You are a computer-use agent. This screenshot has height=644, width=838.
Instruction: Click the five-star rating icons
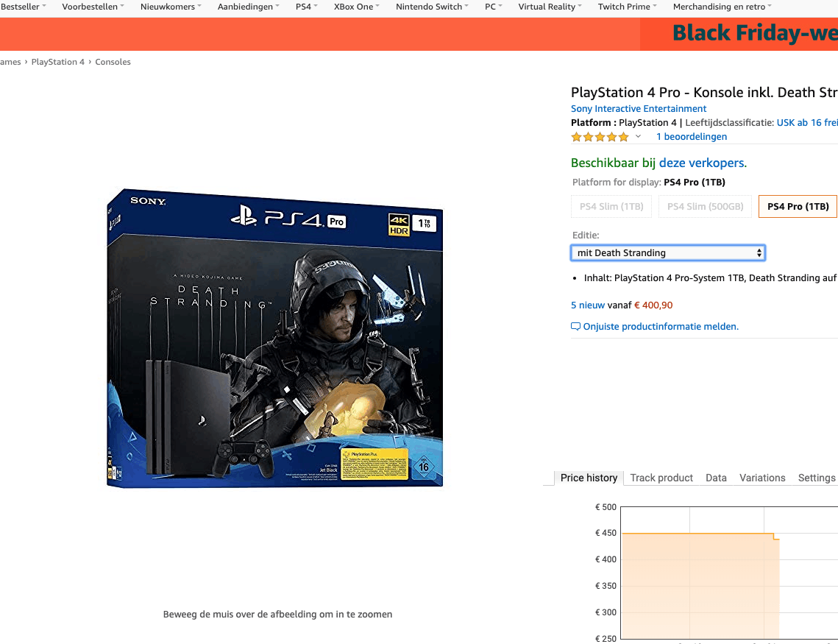point(600,137)
